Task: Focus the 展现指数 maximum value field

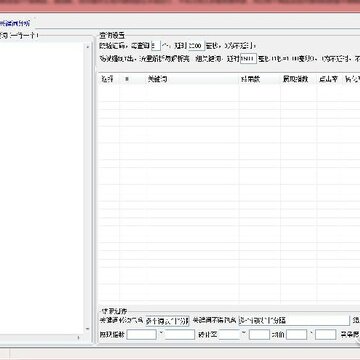Action: 180,334
